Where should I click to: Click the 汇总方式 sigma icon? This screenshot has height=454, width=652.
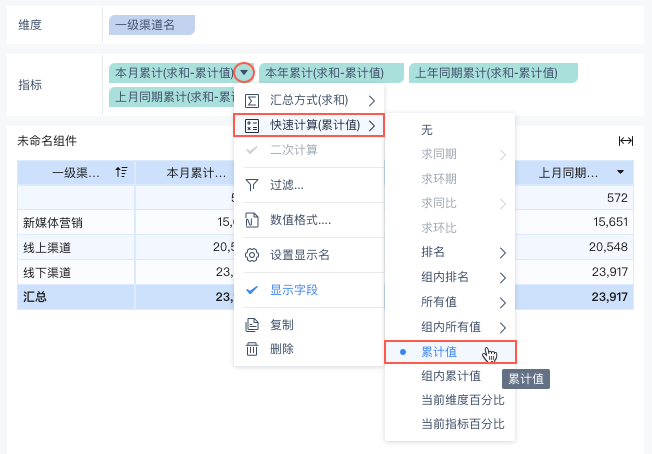coord(252,100)
